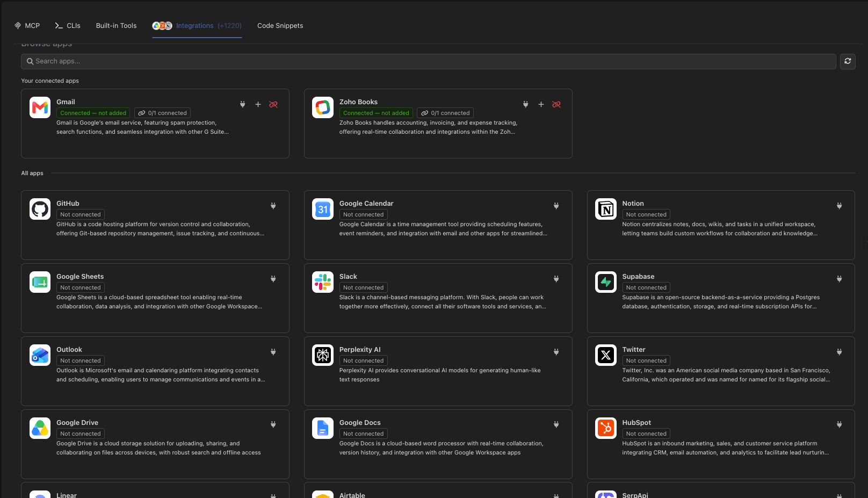The height and width of the screenshot is (498, 868).
Task: Click the Google Calendar logo
Action: coord(323,209)
